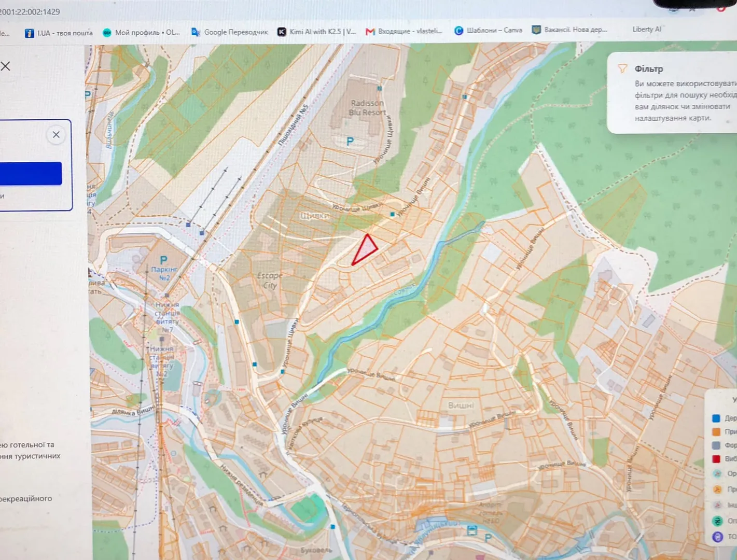Open the Мой профиль OLX bookmark
The height and width of the screenshot is (560, 737).
[x=141, y=32]
